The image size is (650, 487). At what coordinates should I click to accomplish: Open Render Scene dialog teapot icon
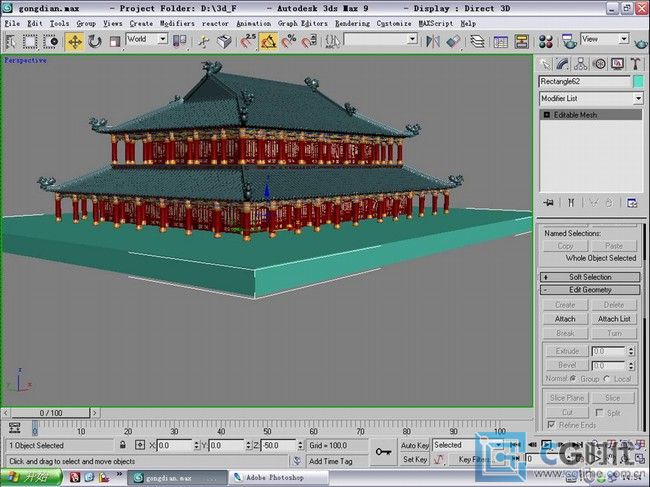[x=570, y=41]
